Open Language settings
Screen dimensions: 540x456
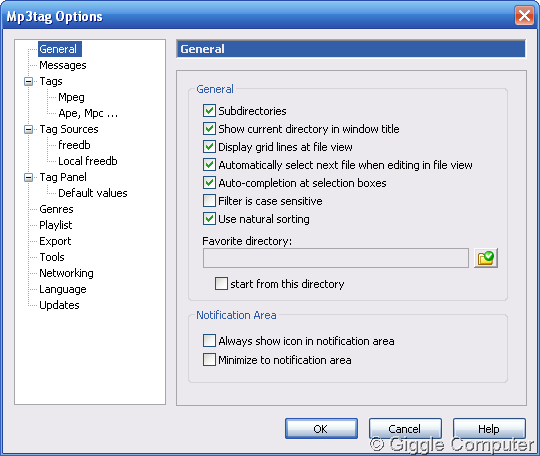[63, 289]
